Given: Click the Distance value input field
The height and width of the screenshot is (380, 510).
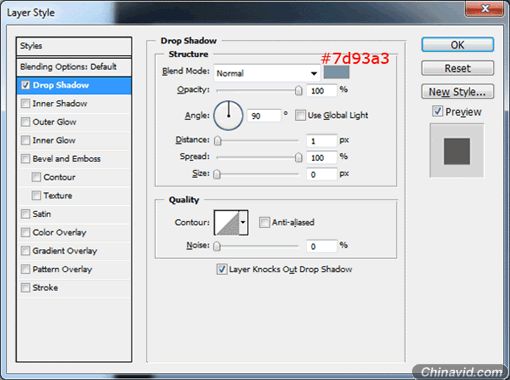Looking at the screenshot, I should point(321,141).
